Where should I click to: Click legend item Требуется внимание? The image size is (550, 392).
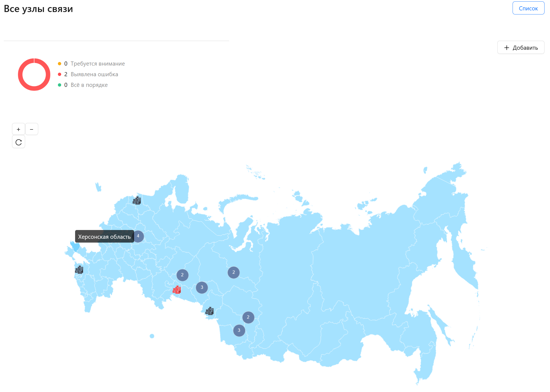tap(97, 64)
